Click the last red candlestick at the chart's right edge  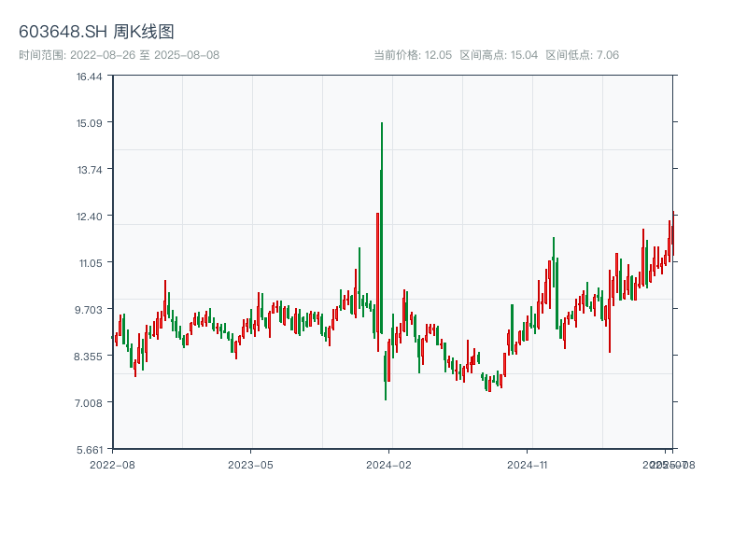coord(672,233)
